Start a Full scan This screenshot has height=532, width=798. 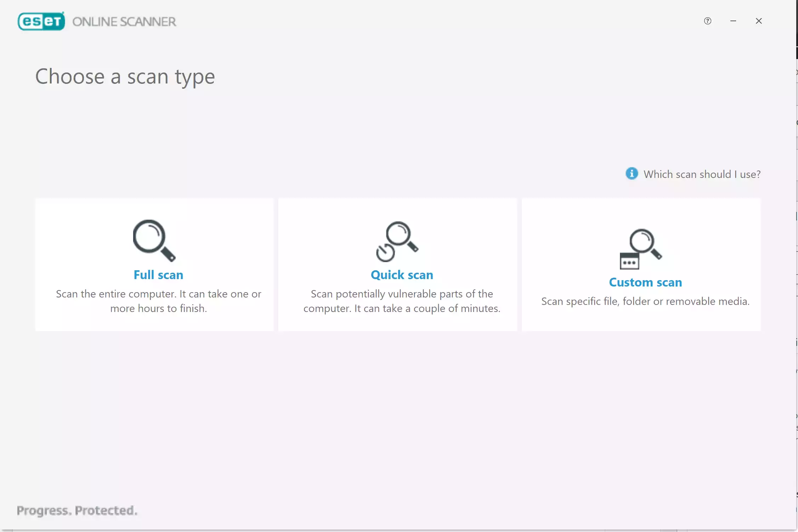click(158, 274)
